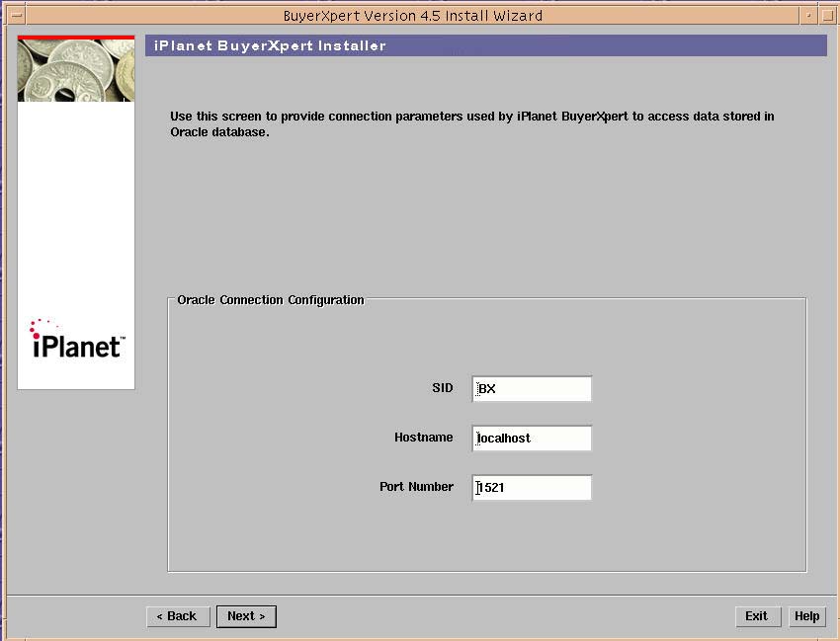Click into the Port Number field
Image resolution: width=840 pixels, height=641 pixels.
(532, 487)
